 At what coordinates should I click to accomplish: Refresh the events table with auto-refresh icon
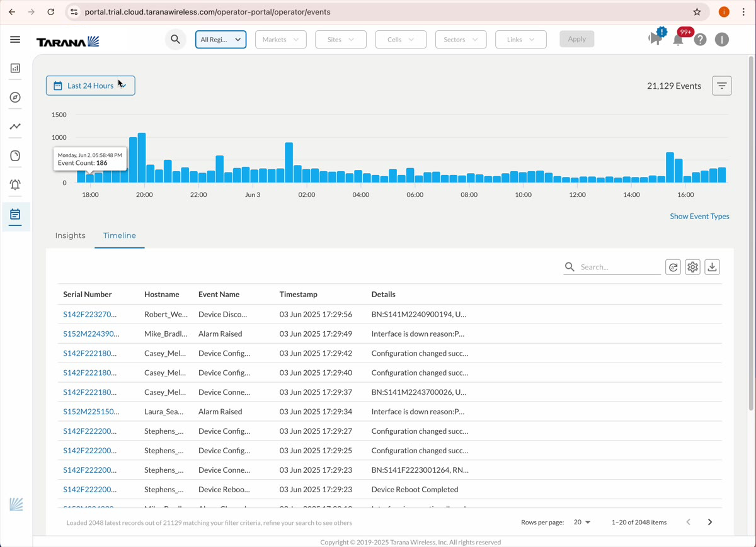[x=673, y=266]
